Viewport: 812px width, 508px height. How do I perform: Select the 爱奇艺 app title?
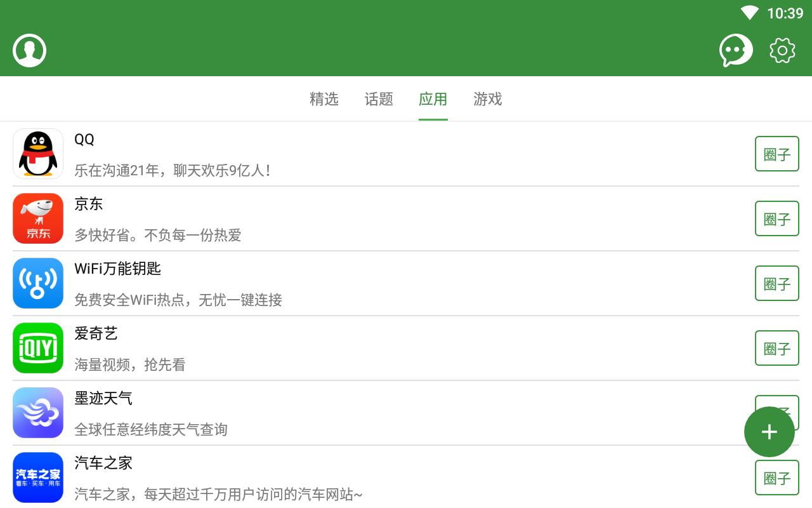pyautogui.click(x=96, y=333)
